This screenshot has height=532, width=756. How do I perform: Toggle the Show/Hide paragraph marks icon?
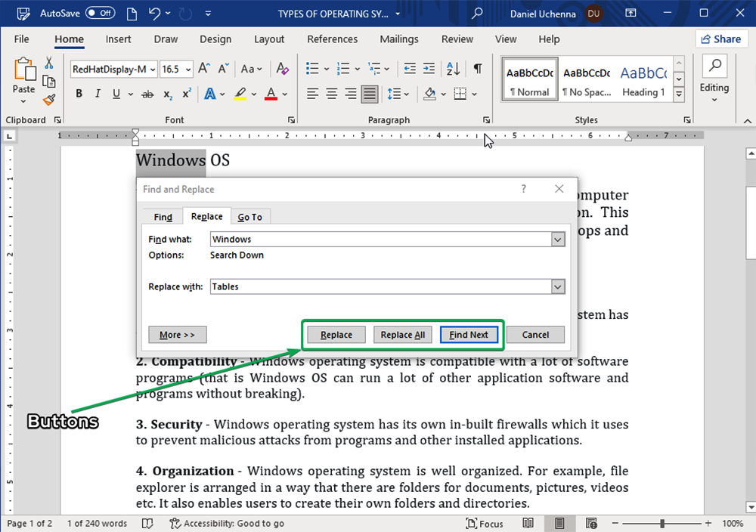[x=478, y=69]
